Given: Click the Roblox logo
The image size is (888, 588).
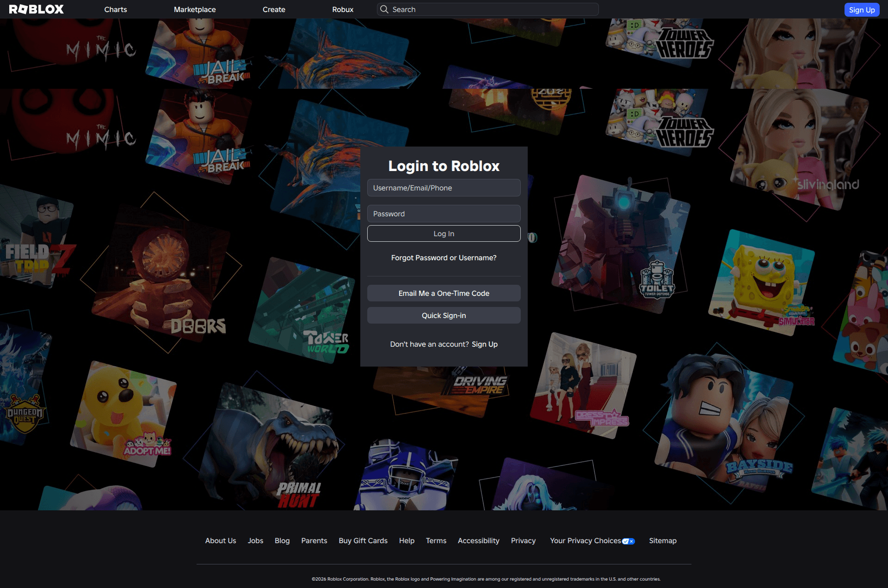Looking at the screenshot, I should pos(36,9).
